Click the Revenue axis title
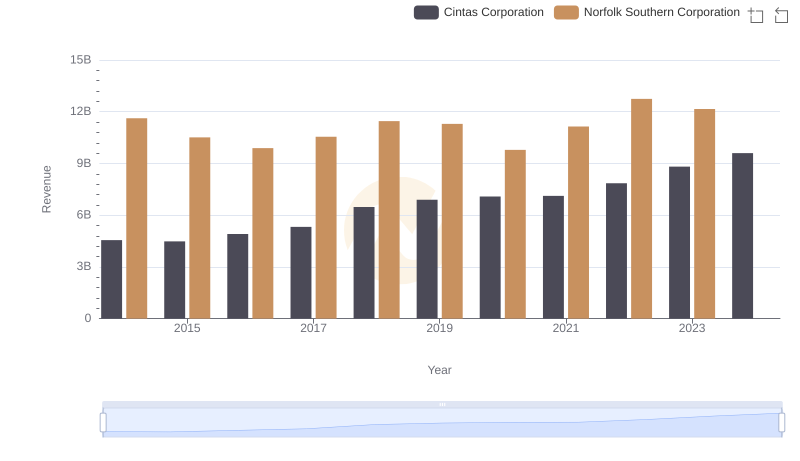800x461 pixels. 46,189
